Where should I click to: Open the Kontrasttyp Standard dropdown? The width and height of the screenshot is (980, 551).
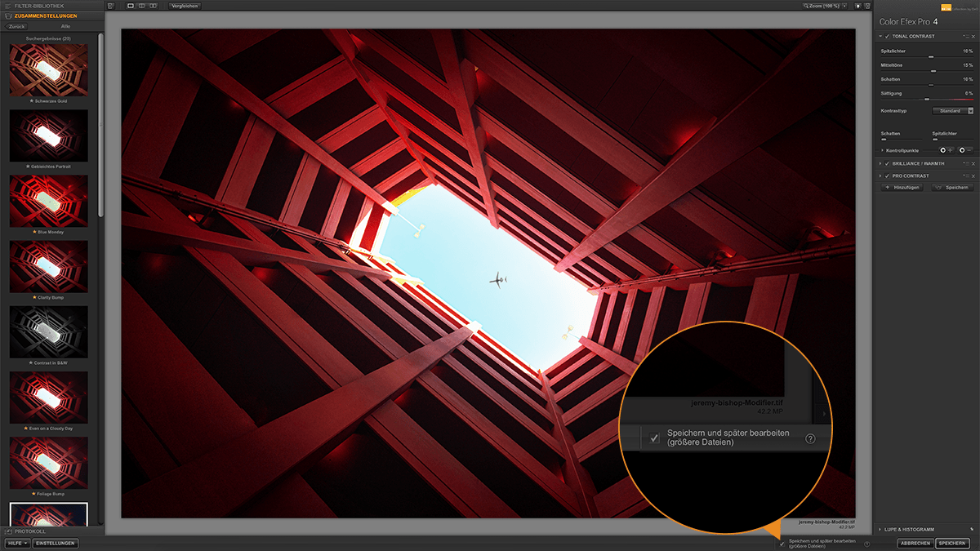tap(953, 110)
